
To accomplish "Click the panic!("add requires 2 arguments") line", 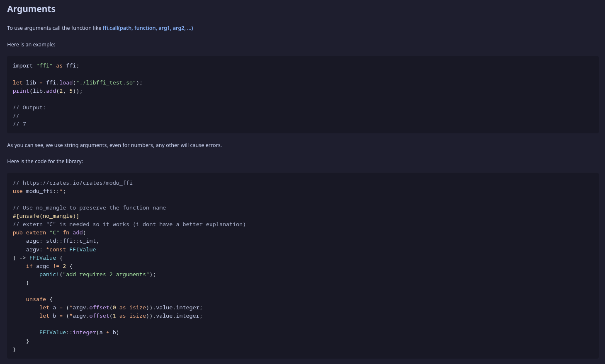I will point(97,275).
